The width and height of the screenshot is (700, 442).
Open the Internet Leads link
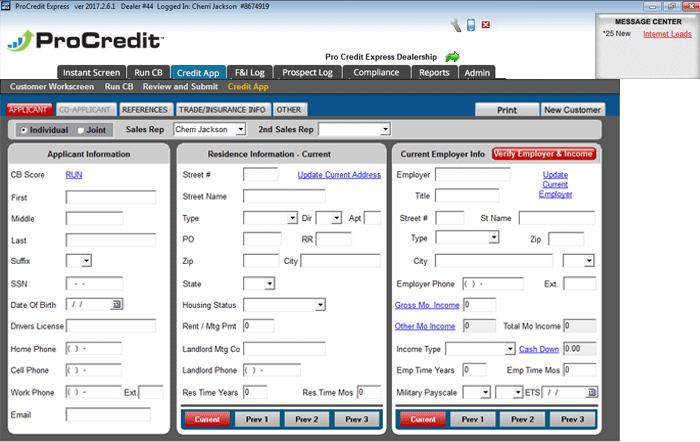(x=667, y=34)
